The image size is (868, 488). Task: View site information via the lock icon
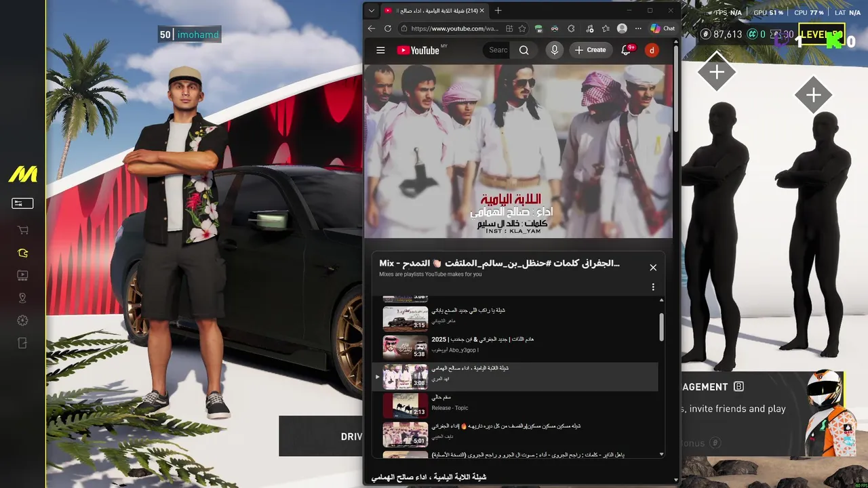(x=403, y=28)
